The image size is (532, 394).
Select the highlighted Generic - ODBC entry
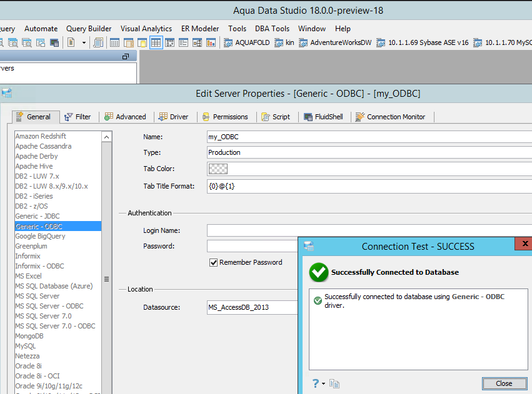58,226
